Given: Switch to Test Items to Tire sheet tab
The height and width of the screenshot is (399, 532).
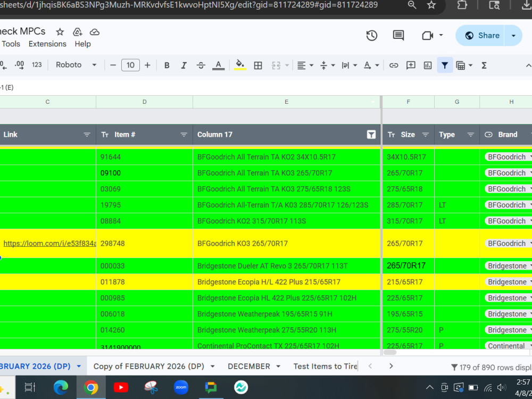Looking at the screenshot, I should coord(325,367).
